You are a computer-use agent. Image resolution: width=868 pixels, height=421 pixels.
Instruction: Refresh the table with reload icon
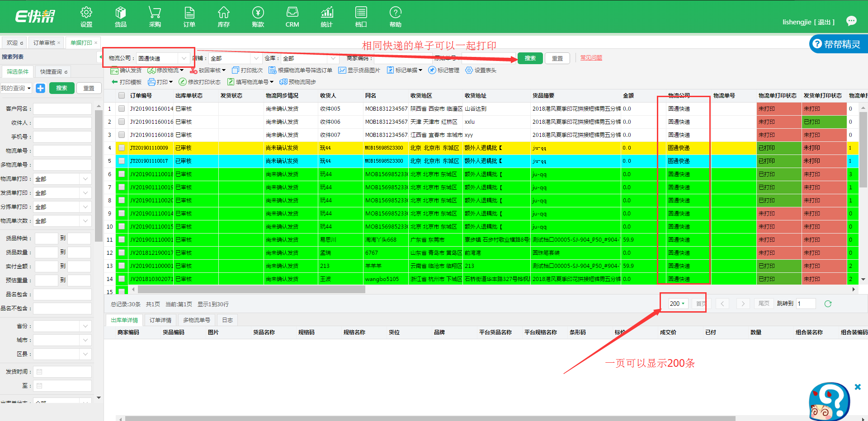828,304
